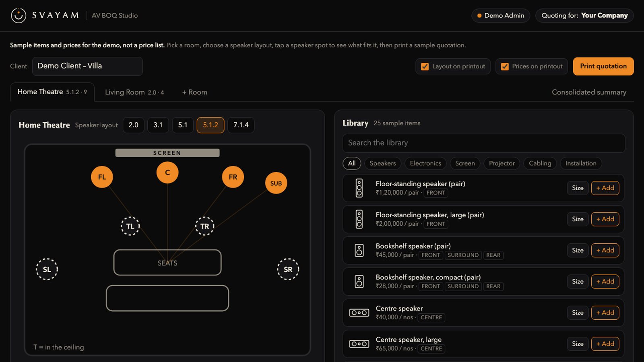Viewport: 644px width, 362px height.
Task: Toggle Layout on printout checkbox
Action: pyautogui.click(x=425, y=67)
